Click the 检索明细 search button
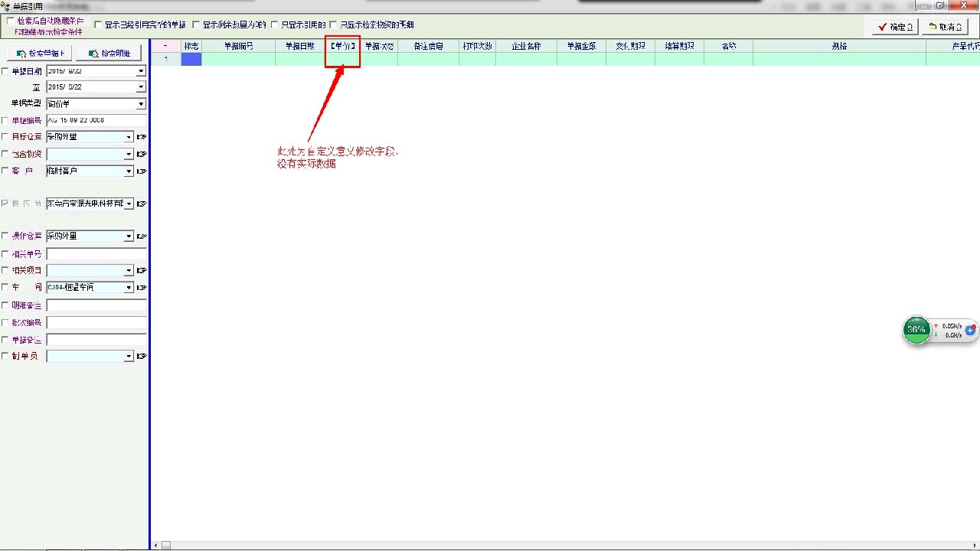The image size is (980, 551). point(109,54)
